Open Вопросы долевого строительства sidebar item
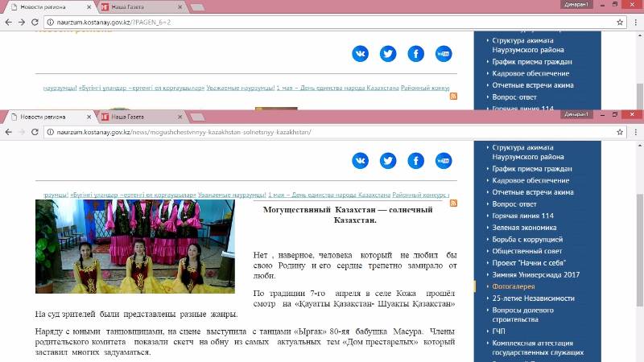 point(522,315)
